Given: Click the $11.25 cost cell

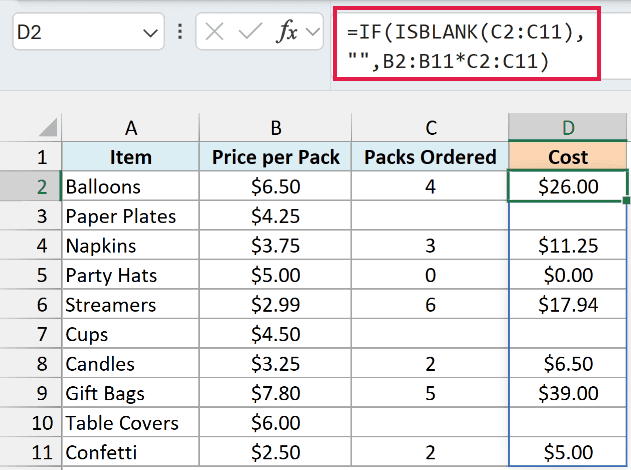Looking at the screenshot, I should tap(568, 245).
